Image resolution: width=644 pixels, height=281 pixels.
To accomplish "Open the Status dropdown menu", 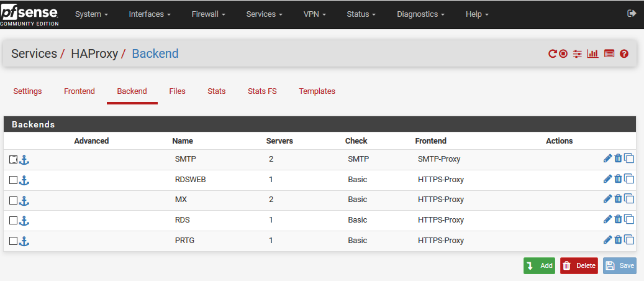I will click(x=361, y=14).
